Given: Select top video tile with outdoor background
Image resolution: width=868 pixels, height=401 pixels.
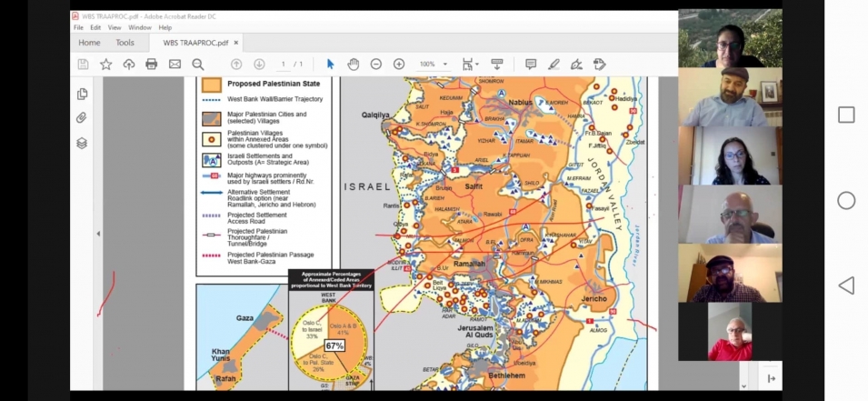Looking at the screenshot, I should [x=730, y=38].
